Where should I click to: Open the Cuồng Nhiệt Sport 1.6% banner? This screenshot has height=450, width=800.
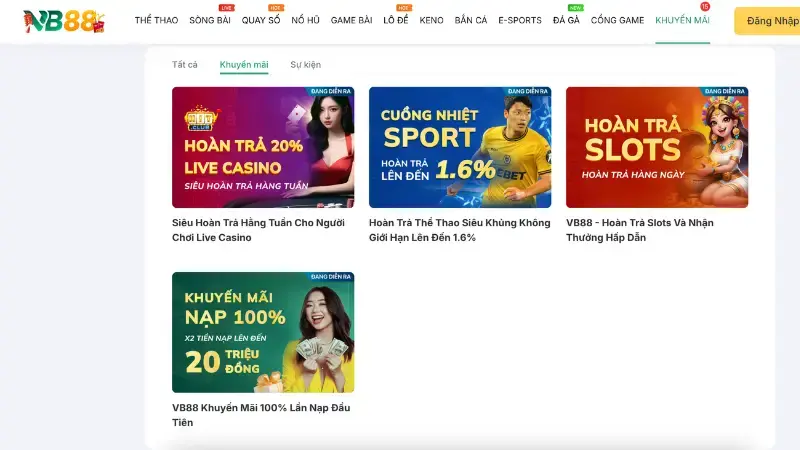pyautogui.click(x=460, y=147)
